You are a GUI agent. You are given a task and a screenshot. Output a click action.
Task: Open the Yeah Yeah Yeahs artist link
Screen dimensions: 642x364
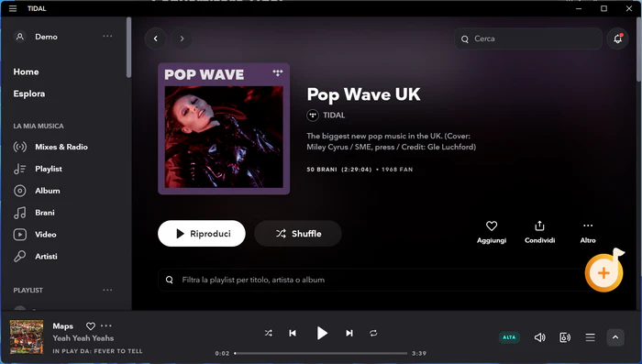coord(83,338)
